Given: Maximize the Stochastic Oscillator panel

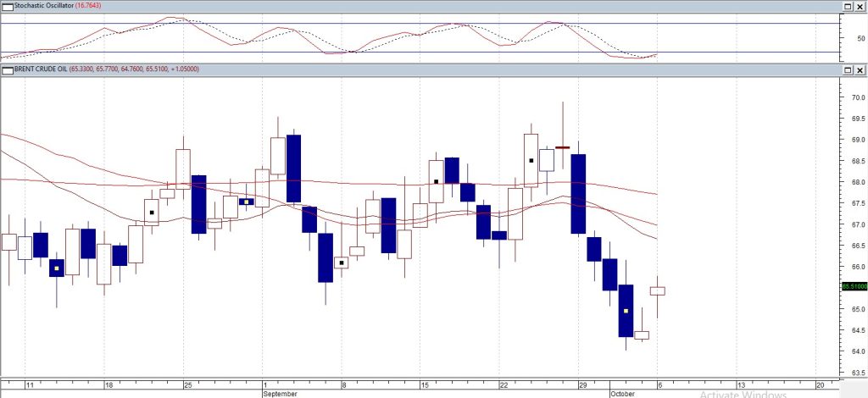Looking at the screenshot, I should tap(847, 6).
